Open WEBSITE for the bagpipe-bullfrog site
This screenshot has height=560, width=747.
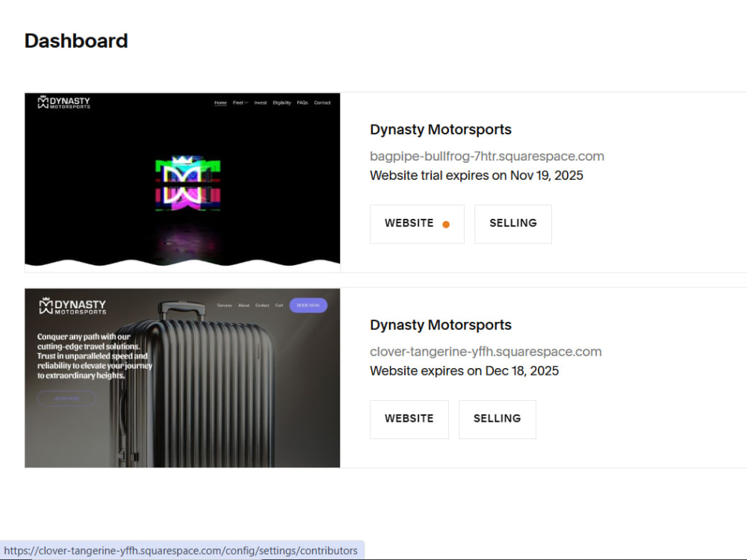click(417, 224)
